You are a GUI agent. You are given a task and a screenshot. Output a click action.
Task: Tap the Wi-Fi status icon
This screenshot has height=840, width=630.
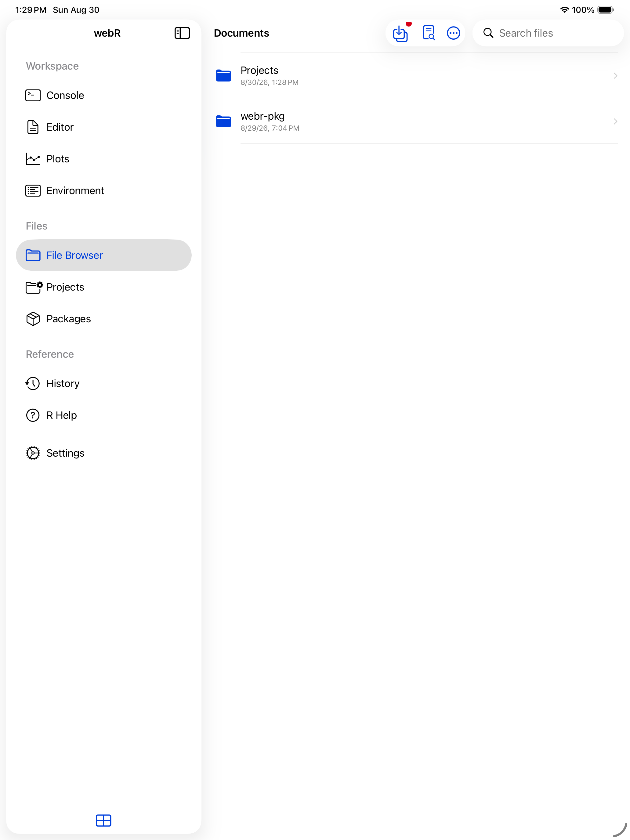tap(564, 10)
